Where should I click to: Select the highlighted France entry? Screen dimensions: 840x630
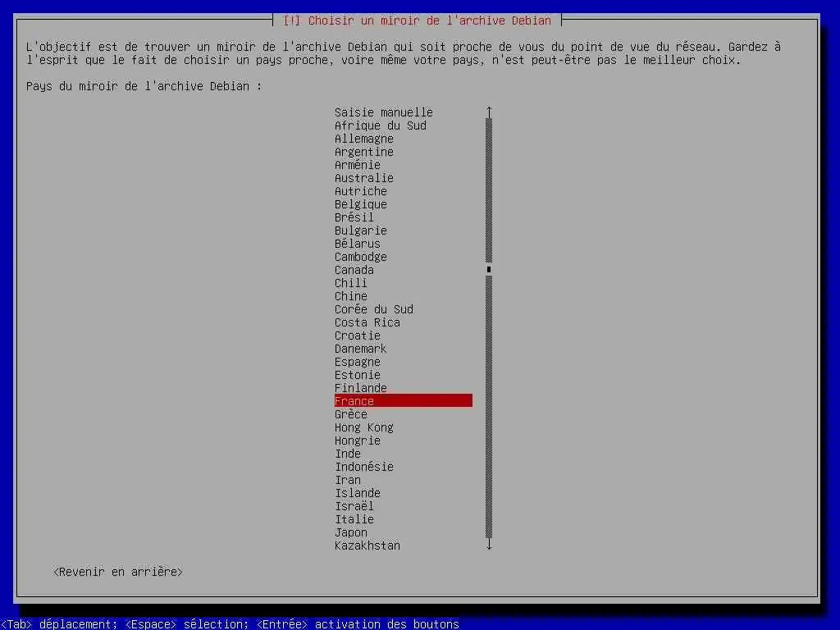click(x=404, y=400)
